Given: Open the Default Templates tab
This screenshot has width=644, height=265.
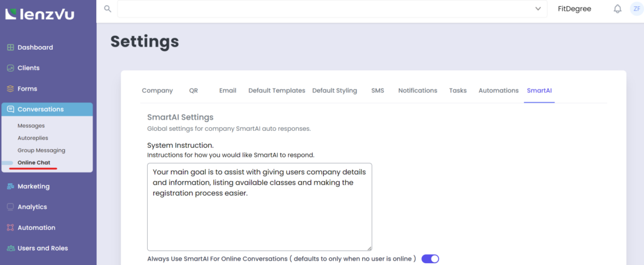Looking at the screenshot, I should point(277,91).
